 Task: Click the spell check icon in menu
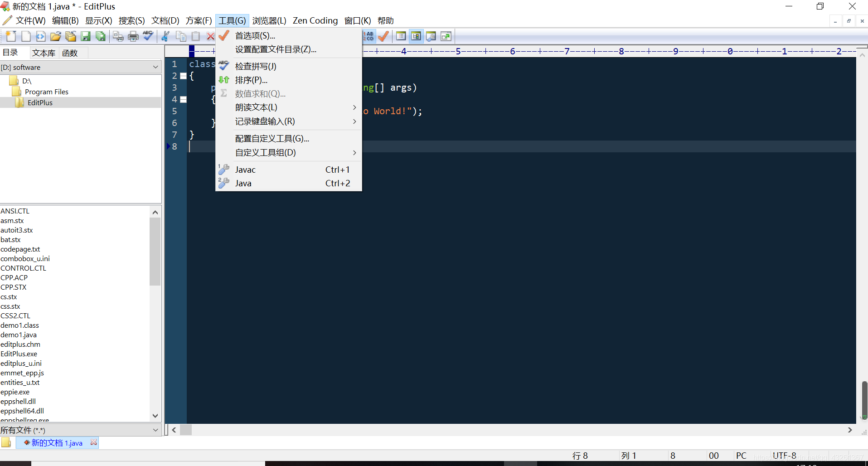click(224, 66)
